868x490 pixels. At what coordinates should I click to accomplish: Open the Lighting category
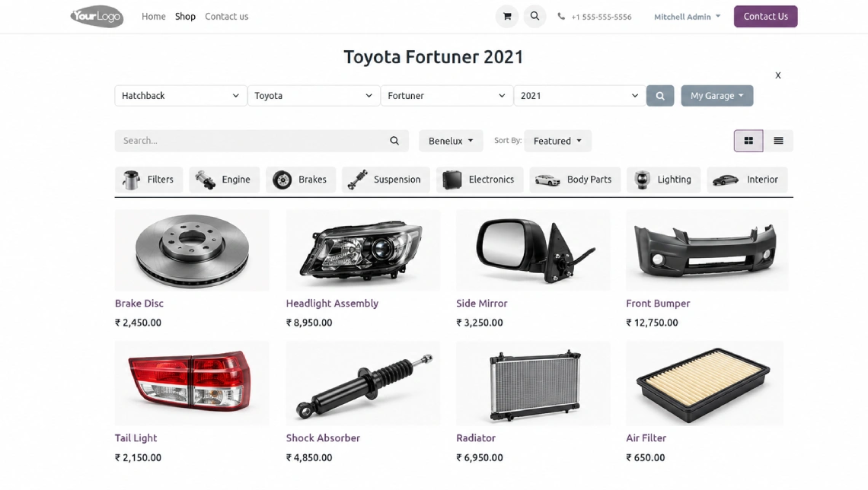[663, 180]
